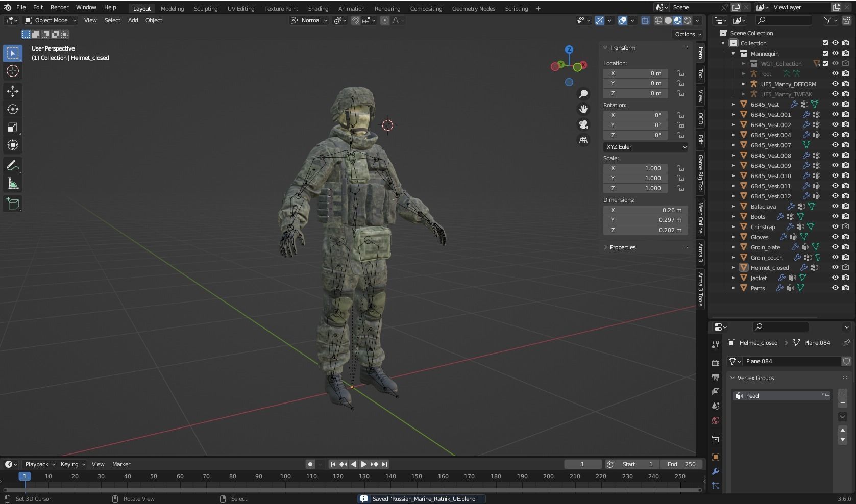
Task: Open Keying popover in timeline
Action: (72, 464)
